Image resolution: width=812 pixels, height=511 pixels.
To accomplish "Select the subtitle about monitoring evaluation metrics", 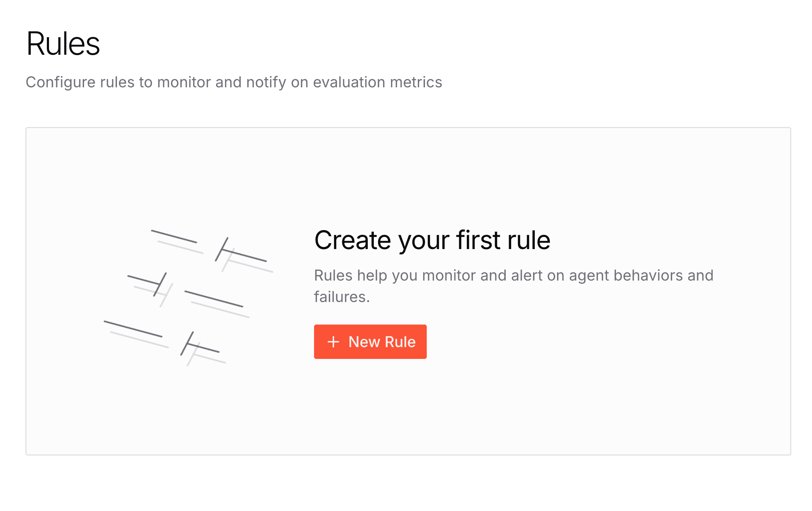I will 234,82.
